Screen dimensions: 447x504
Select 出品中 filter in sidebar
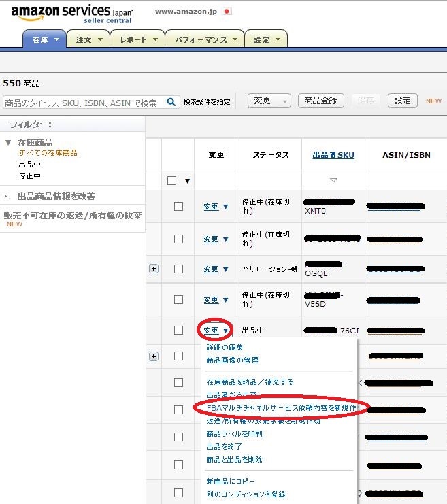tap(30, 164)
